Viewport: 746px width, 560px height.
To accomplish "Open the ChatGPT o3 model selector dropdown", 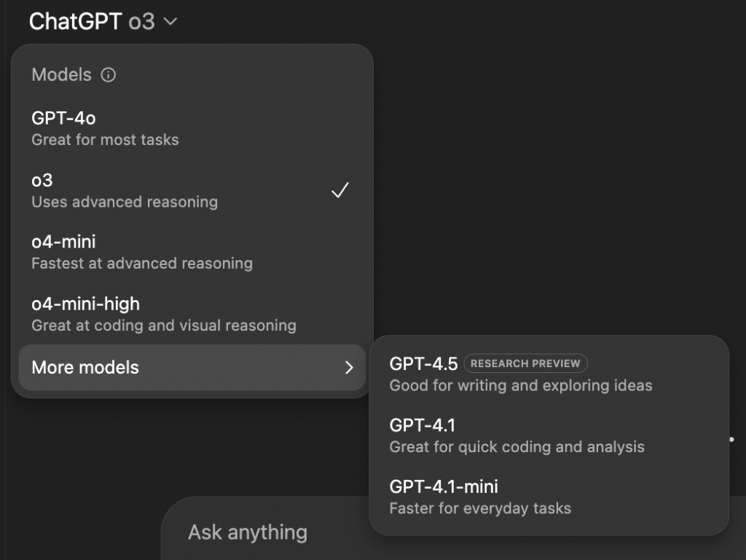I will pos(103,21).
